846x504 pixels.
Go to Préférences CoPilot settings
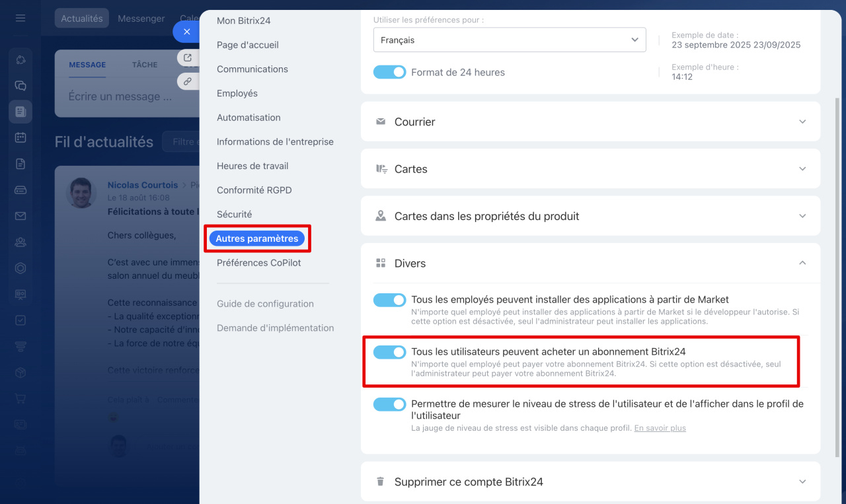click(258, 262)
